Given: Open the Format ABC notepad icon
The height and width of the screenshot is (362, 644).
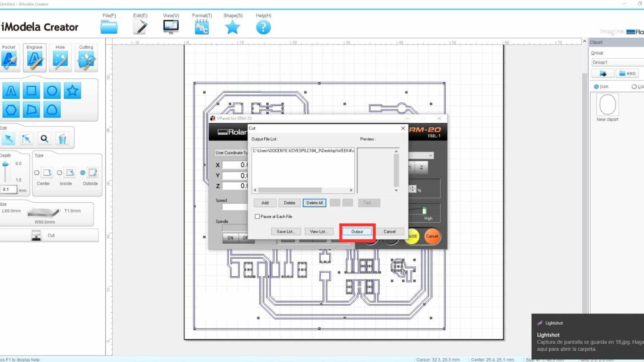Looking at the screenshot, I should coord(202,27).
